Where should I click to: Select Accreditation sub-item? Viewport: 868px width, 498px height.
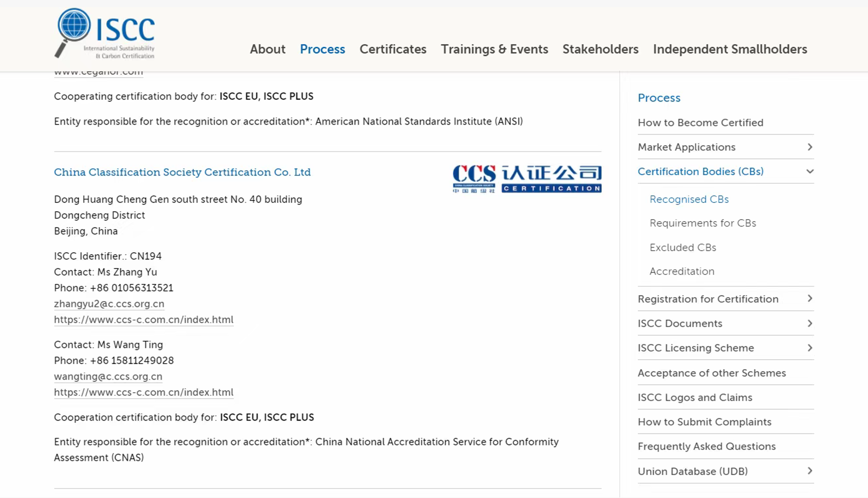pyautogui.click(x=682, y=271)
